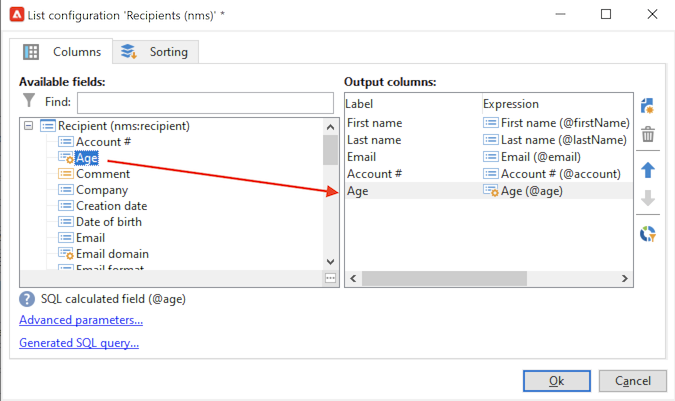Click the filter funnel icon beside Find
Viewport: 675px width, 401px height.
point(29,101)
